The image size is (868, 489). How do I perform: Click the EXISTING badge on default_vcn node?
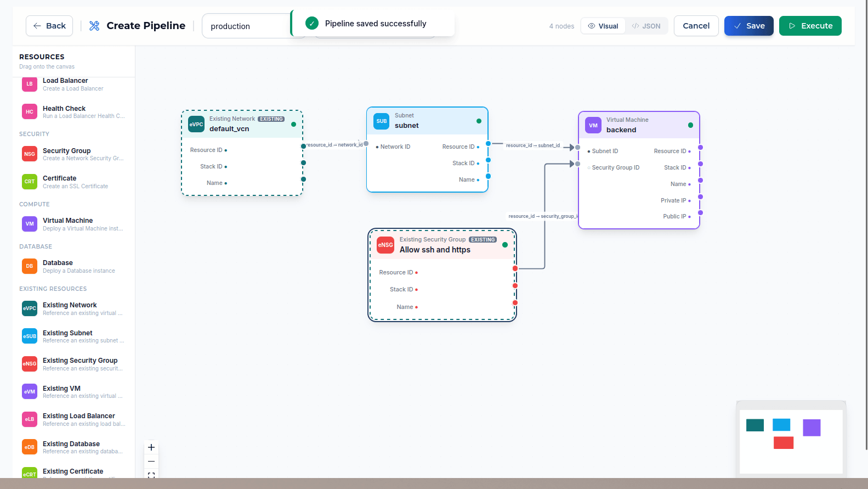(x=271, y=119)
